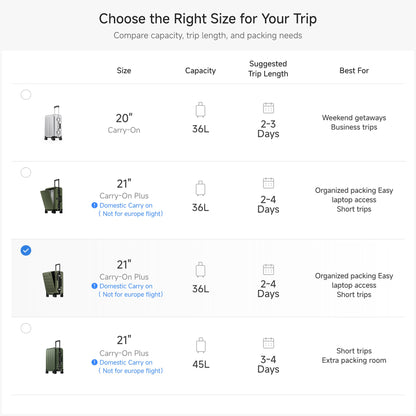Click the green 45L closed suitcase image
The image size is (416, 416).
coord(54,357)
